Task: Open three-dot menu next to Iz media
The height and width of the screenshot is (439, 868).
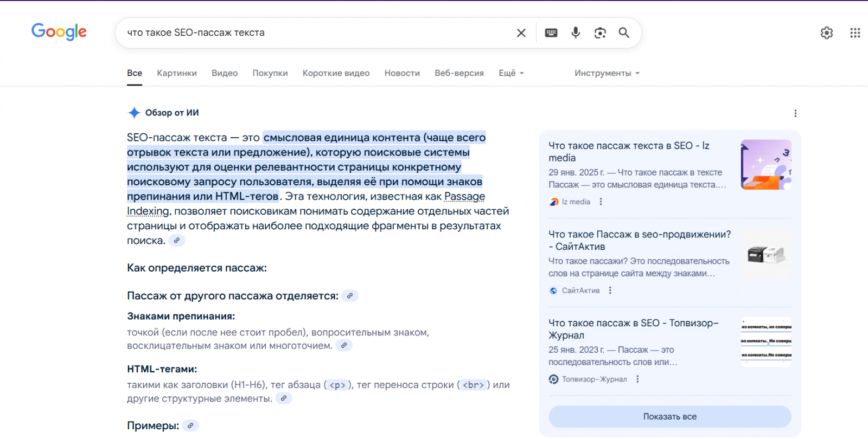Action: (601, 202)
